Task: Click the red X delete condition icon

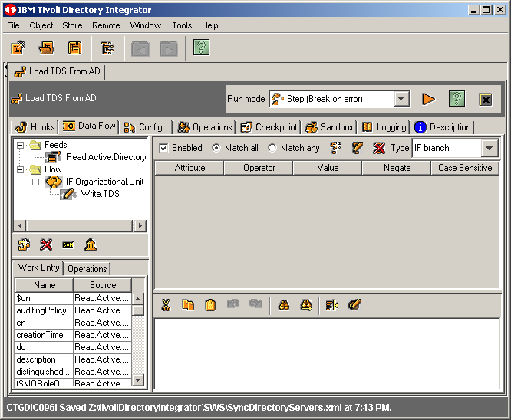Action: click(379, 148)
